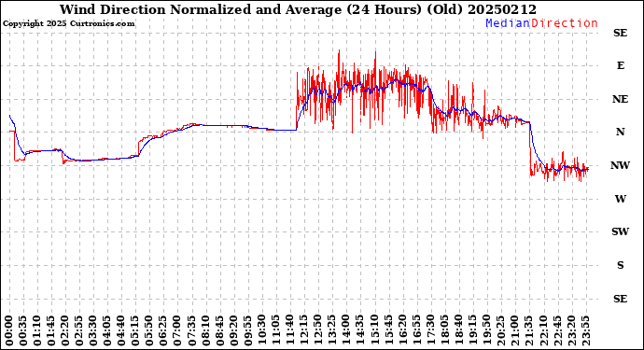Click the 08:45 time axis label

tap(219, 331)
